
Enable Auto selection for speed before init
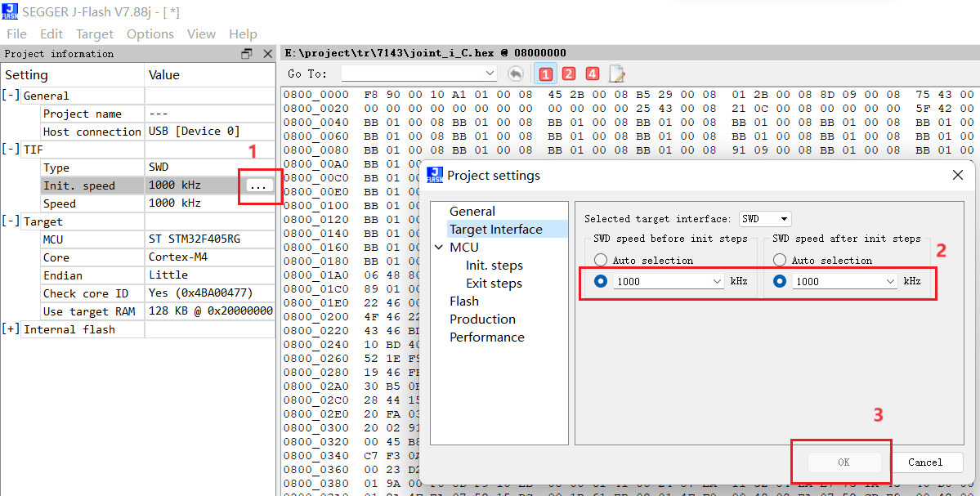click(601, 260)
